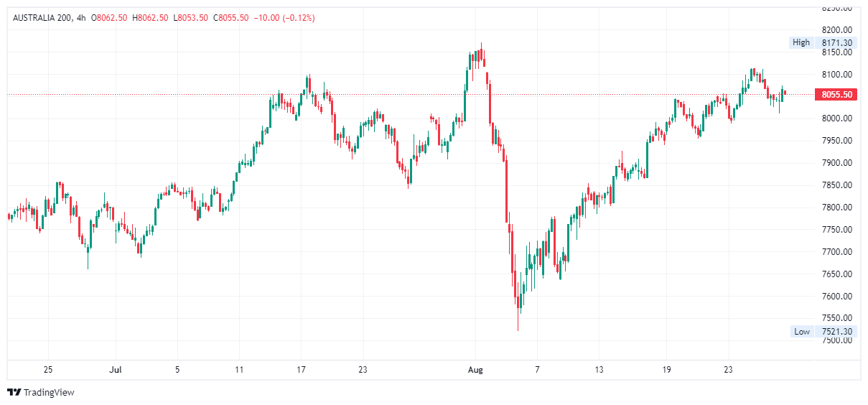Screen dimensions: 868x405
Task: Click the 7521.30 low price tag
Action: point(836,332)
